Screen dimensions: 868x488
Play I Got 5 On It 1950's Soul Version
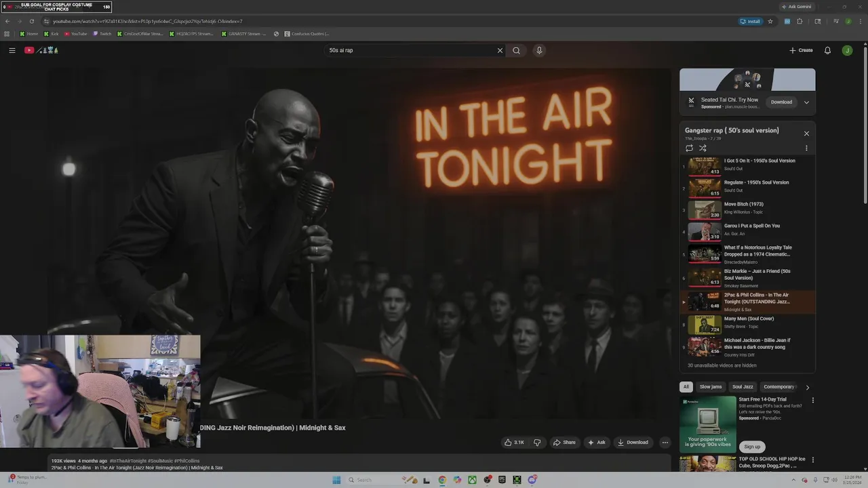[748, 166]
